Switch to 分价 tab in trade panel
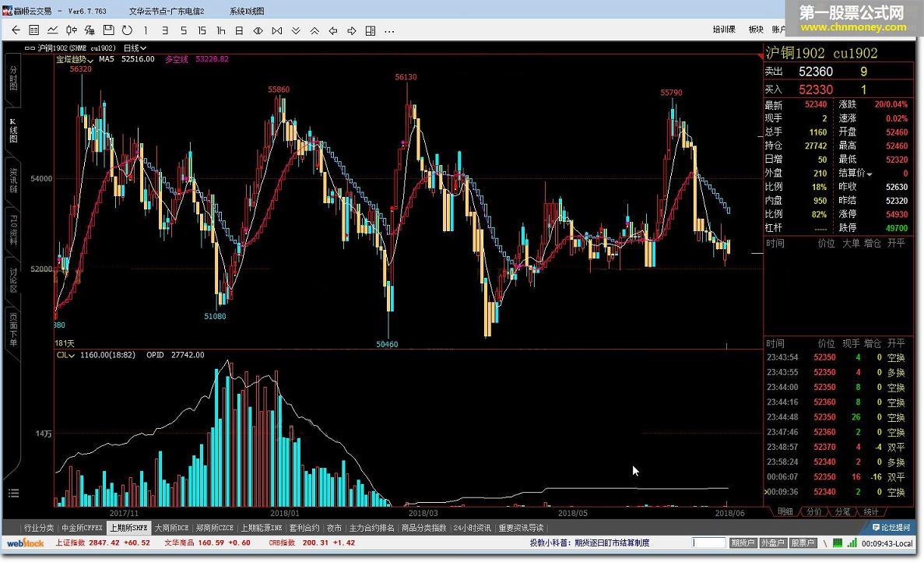 pyautogui.click(x=813, y=511)
